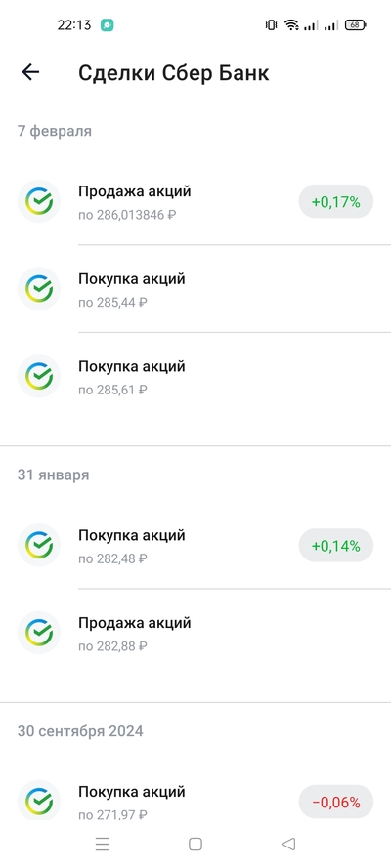Open the +0,17% profit badge

[335, 201]
